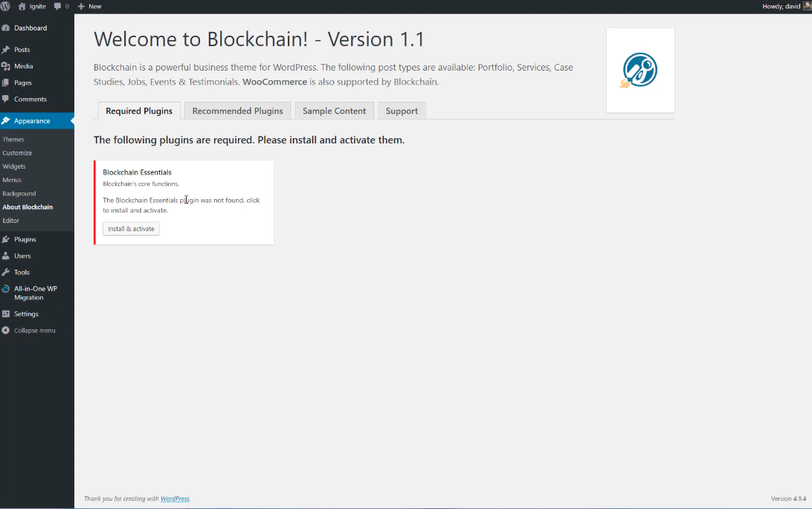Image resolution: width=812 pixels, height=509 pixels.
Task: Open Customize under Appearance
Action: click(17, 153)
